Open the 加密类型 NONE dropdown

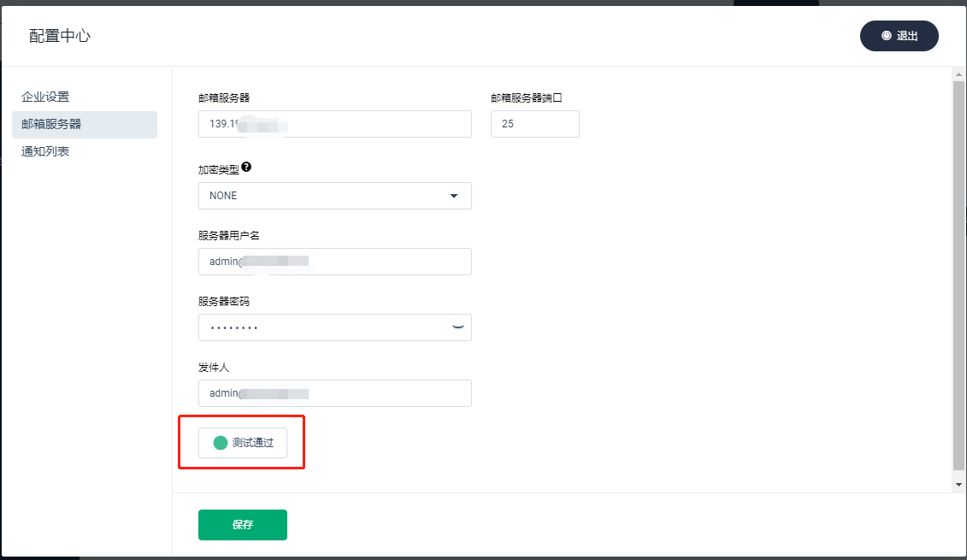point(334,196)
